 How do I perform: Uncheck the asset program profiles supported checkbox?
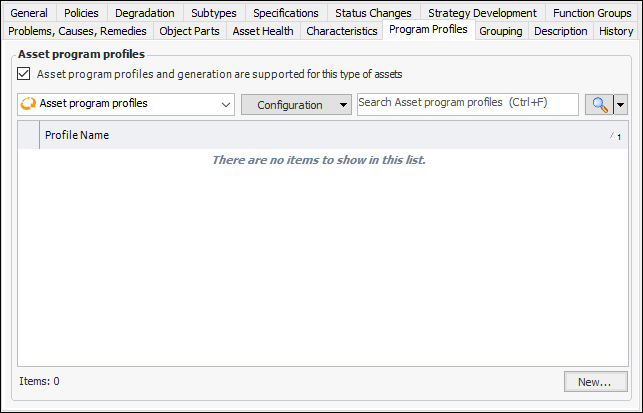(24, 74)
